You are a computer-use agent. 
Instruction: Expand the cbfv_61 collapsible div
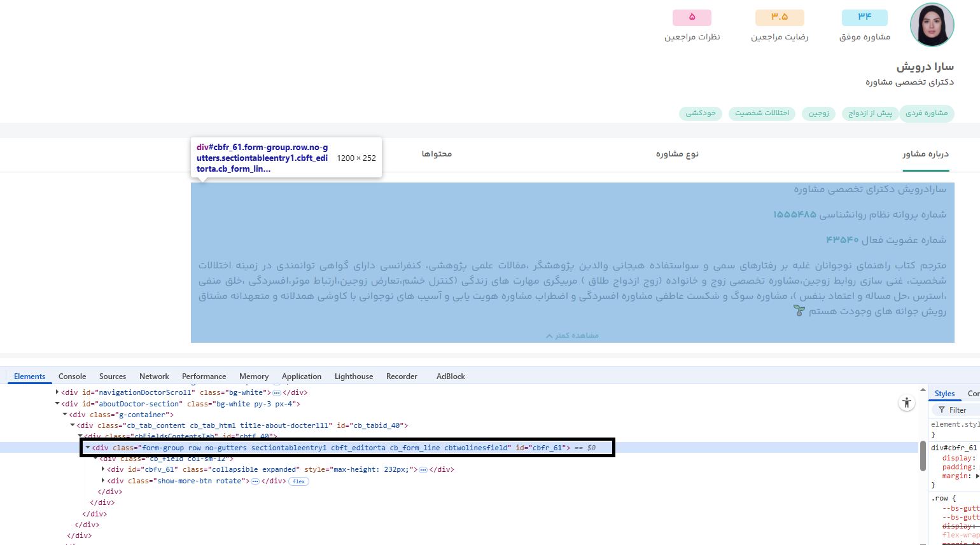(x=103, y=470)
